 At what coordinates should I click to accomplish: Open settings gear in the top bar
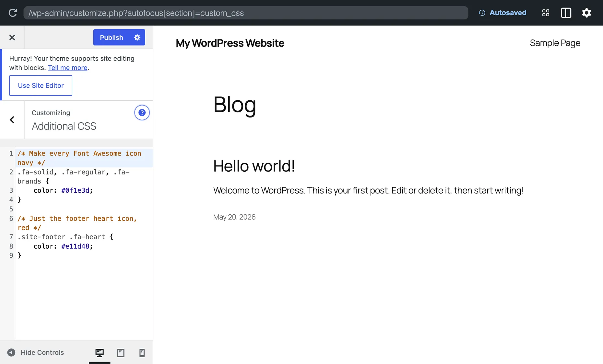pyautogui.click(x=586, y=13)
